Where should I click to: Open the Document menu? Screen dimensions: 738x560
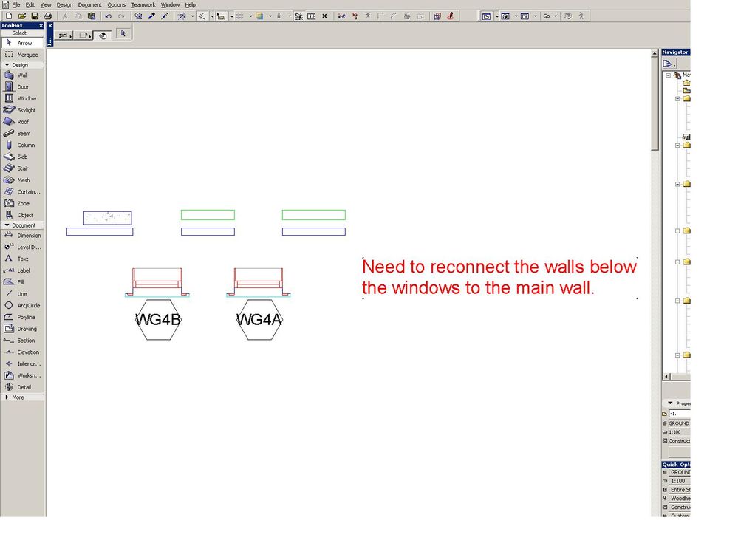[90, 4]
